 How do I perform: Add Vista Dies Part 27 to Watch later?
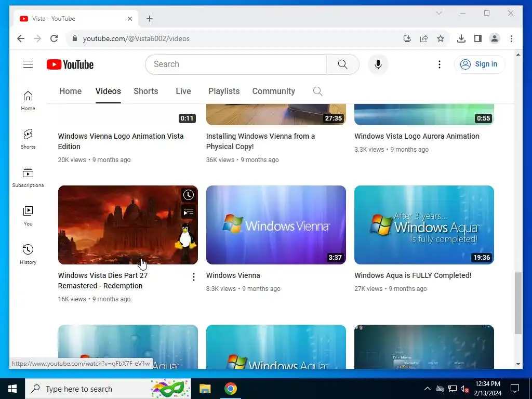[x=188, y=195]
